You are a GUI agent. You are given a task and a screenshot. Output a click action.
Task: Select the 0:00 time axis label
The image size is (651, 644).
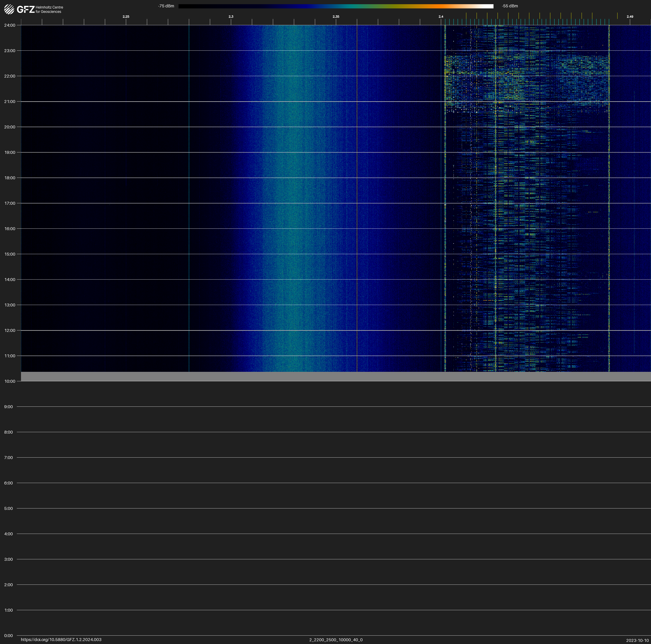tap(8, 636)
